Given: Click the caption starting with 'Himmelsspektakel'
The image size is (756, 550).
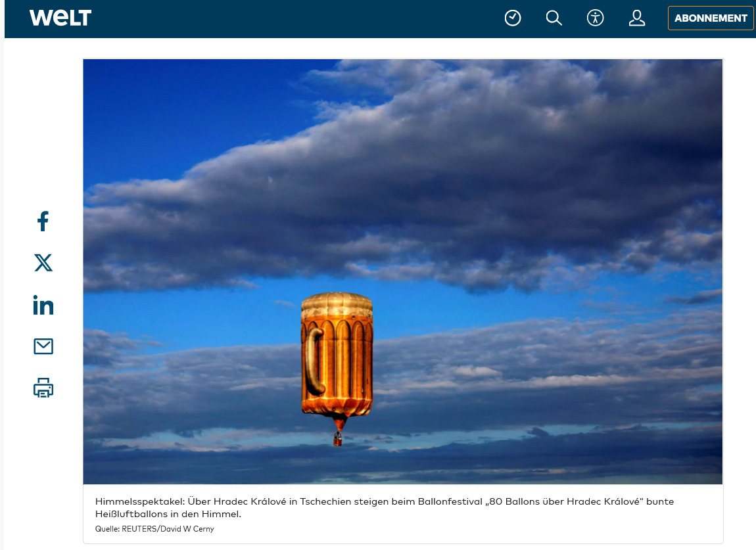Looking at the screenshot, I should point(385,507).
